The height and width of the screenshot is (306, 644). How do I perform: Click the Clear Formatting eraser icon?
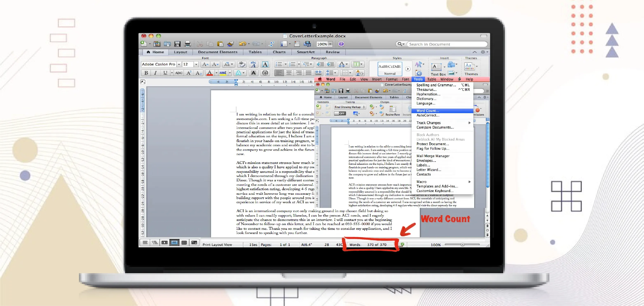[242, 64]
